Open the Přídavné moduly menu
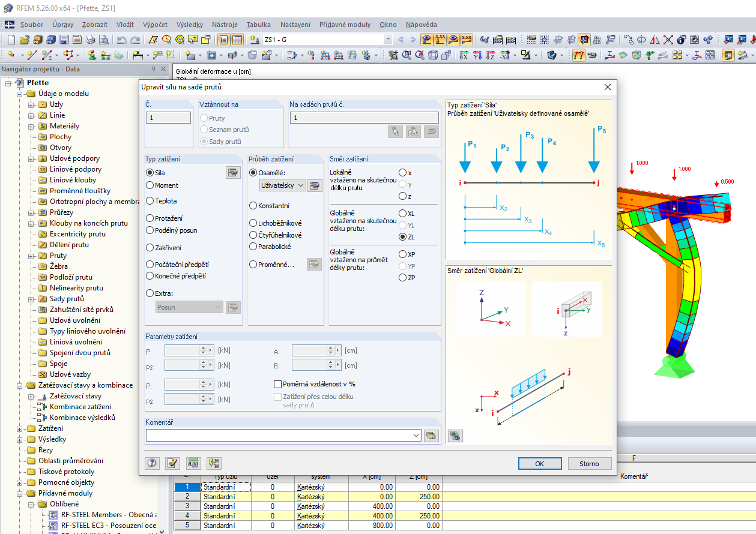Image resolution: width=756 pixels, height=534 pixels. click(x=345, y=25)
